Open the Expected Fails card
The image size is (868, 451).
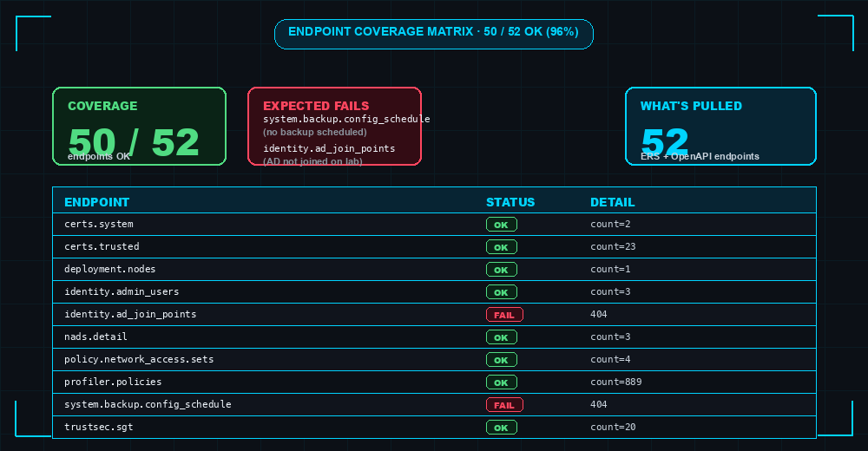click(334, 126)
